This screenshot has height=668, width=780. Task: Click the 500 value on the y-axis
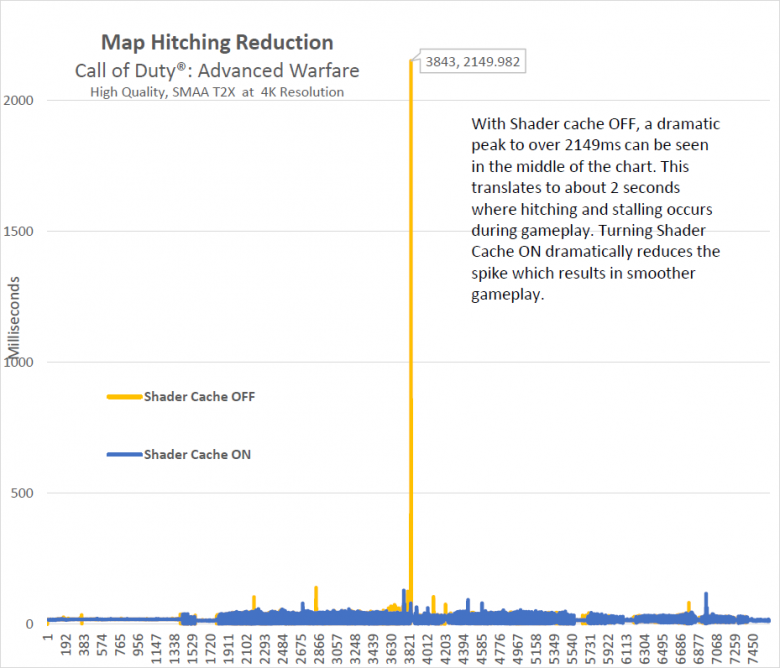27,493
